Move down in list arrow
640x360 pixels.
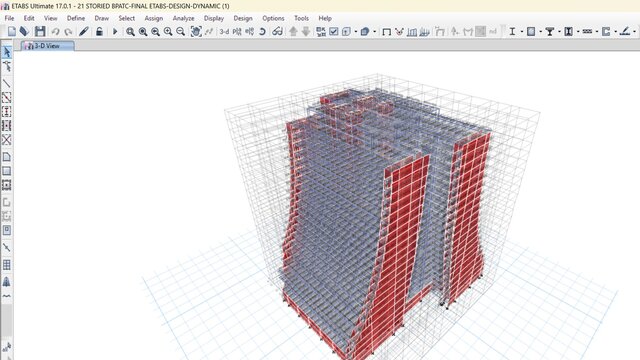[x=306, y=31]
